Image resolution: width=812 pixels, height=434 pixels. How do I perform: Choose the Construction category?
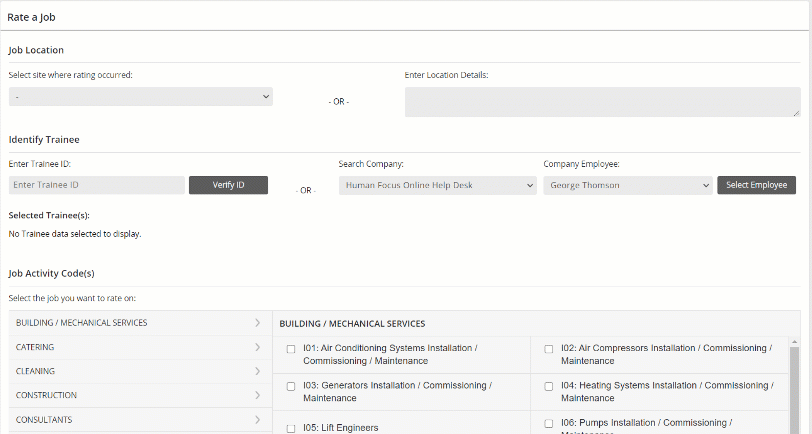(x=46, y=395)
